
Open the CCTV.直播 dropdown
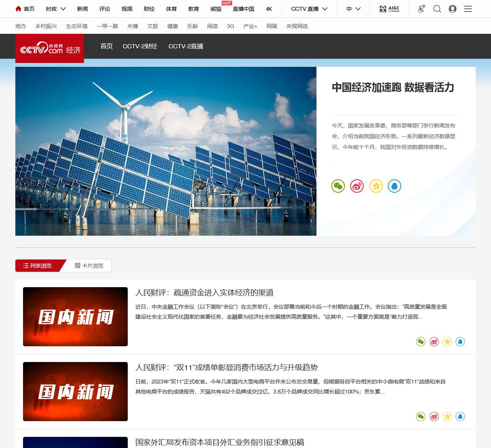tap(309, 8)
